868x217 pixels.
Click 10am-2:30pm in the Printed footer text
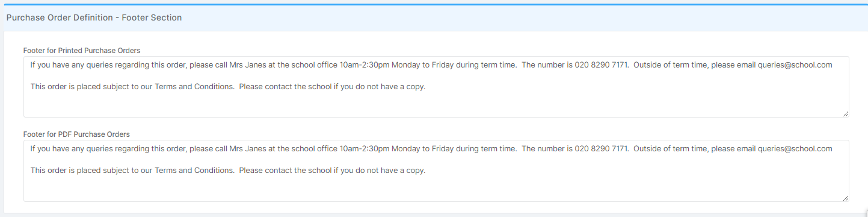[365, 65]
